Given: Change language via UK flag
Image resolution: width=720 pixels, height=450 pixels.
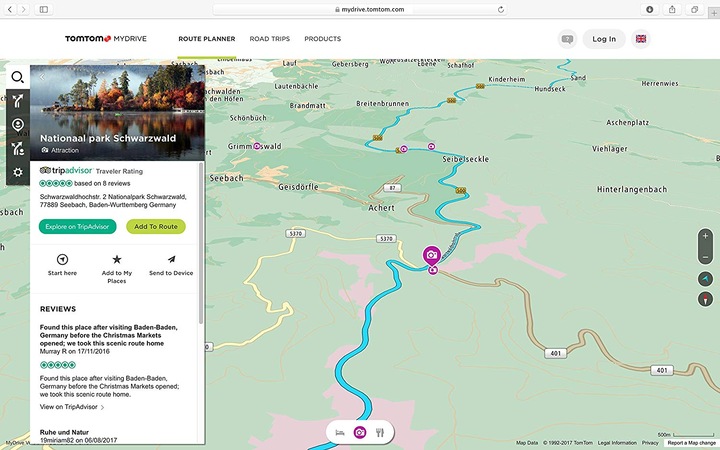Looking at the screenshot, I should click(641, 39).
